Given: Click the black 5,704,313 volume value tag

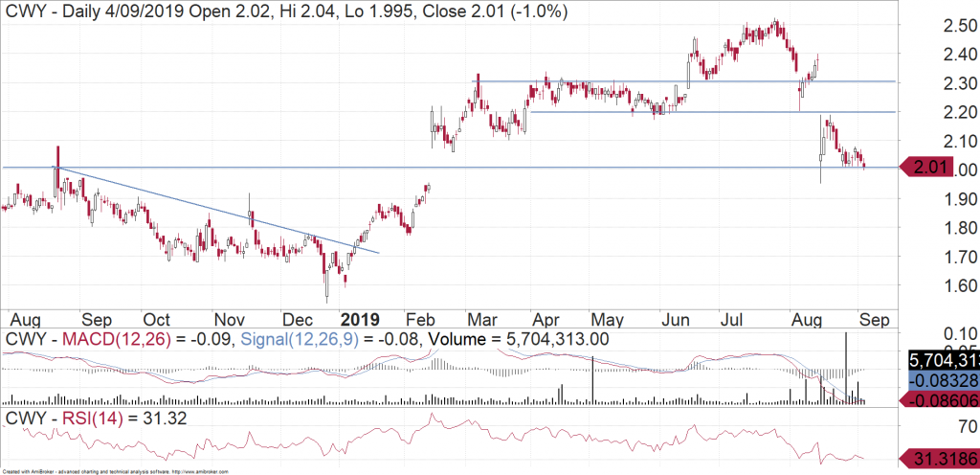Looking at the screenshot, I should click(x=941, y=360).
